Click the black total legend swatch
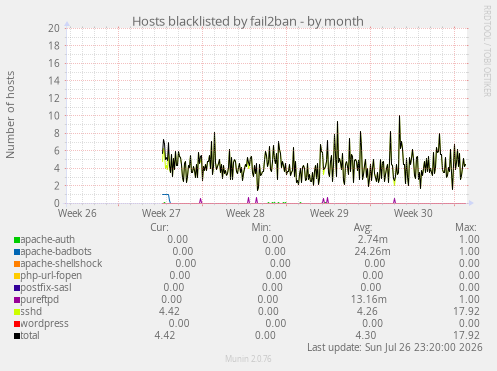497x371 pixels. 17,336
